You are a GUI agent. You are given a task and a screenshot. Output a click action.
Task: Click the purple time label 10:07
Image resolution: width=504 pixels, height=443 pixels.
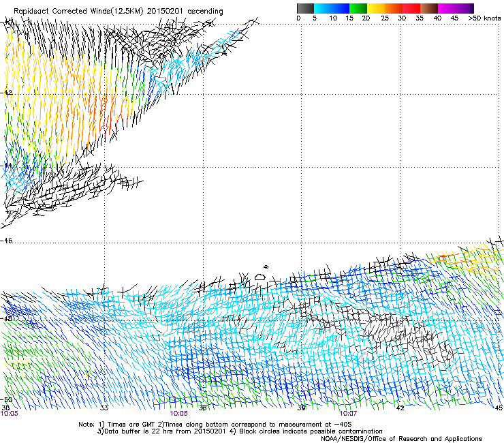pos(348,414)
